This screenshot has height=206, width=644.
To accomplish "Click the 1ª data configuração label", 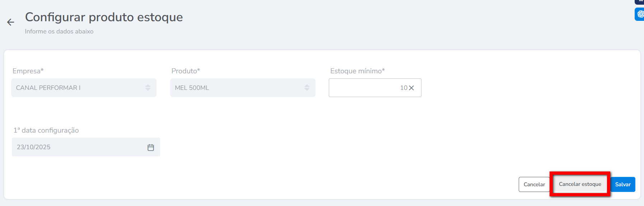I will [x=46, y=130].
